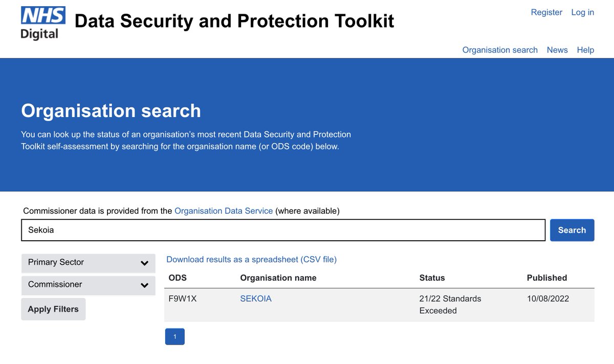
Task: Click the 21/22 Standards Exceeded status
Action: click(450, 305)
